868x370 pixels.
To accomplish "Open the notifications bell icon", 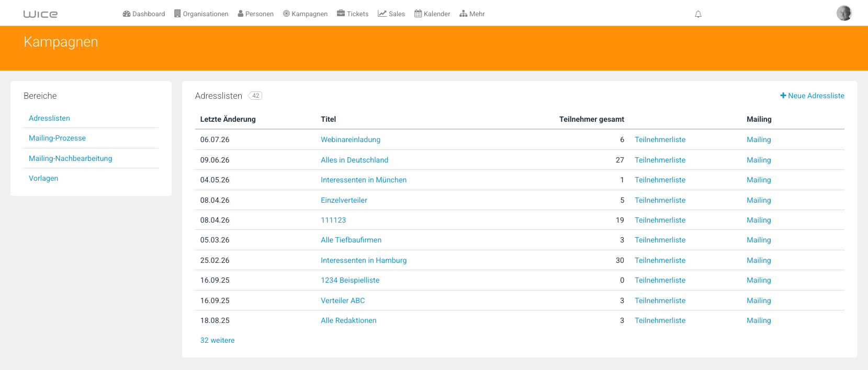I will (x=698, y=14).
